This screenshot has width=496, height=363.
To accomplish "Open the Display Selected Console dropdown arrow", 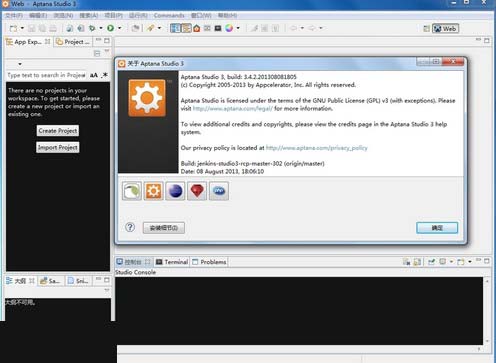I will (451, 262).
